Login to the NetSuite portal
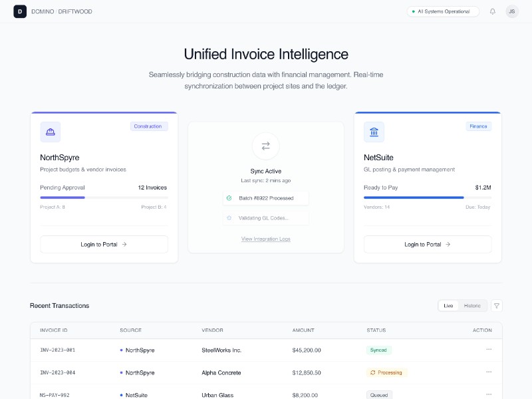The image size is (532, 399). pos(428,244)
